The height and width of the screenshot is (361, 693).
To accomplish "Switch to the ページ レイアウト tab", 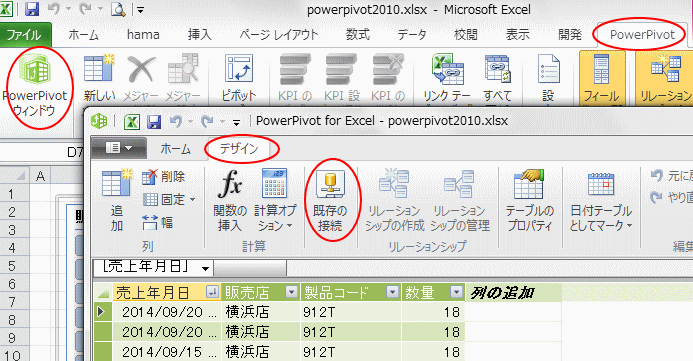I will click(x=279, y=35).
